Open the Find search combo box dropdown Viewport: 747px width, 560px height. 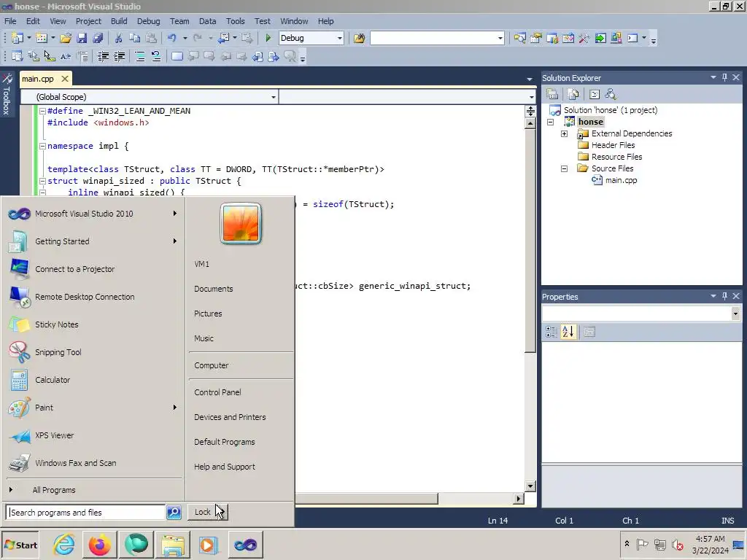tap(500, 38)
